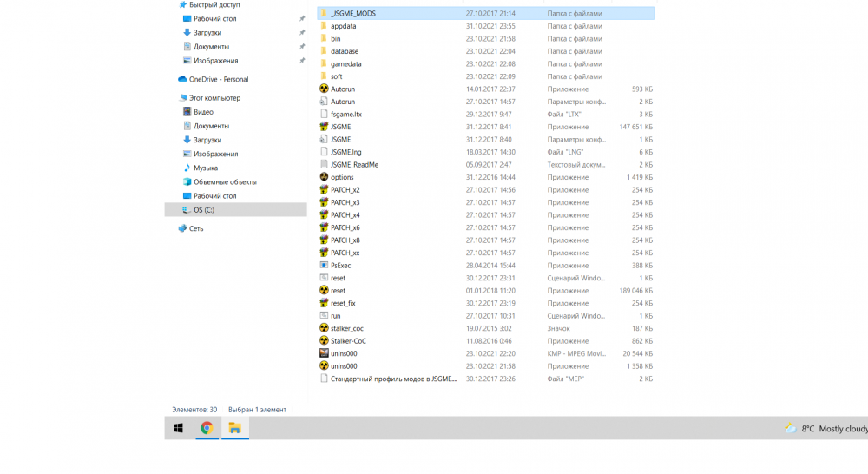Open Рабочий стол under Быстрый доступ
This screenshot has width=868, height=474.
click(x=214, y=18)
